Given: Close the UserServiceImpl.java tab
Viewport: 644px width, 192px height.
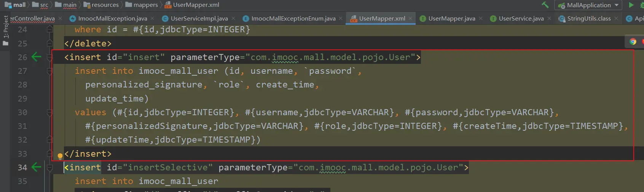Looking at the screenshot, I should coord(233,18).
